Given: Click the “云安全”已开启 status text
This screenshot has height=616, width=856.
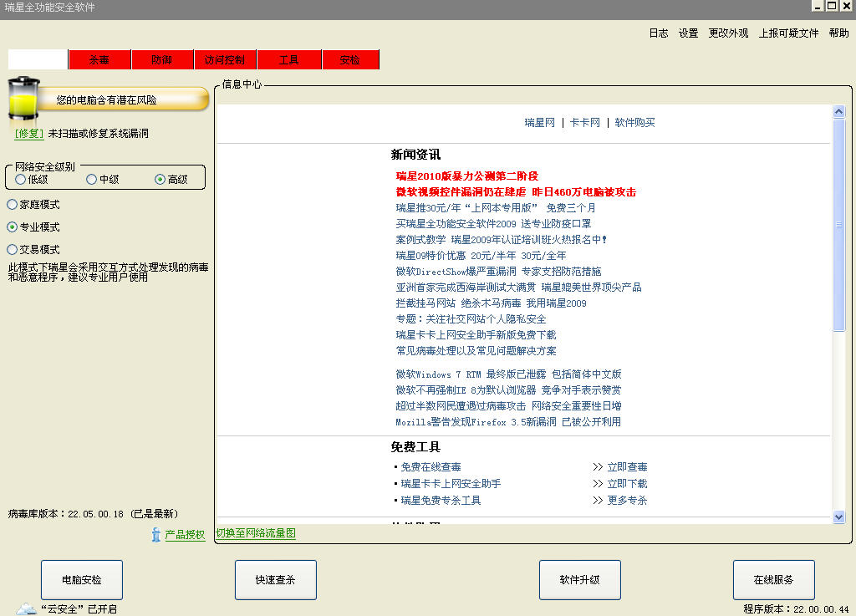Looking at the screenshot, I should coord(79,609).
